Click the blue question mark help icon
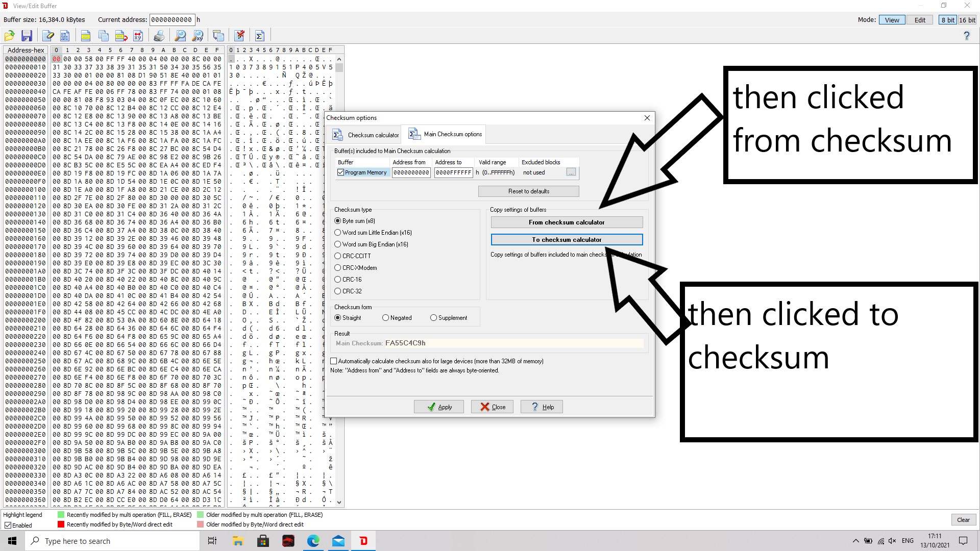The height and width of the screenshot is (551, 980). [x=966, y=36]
